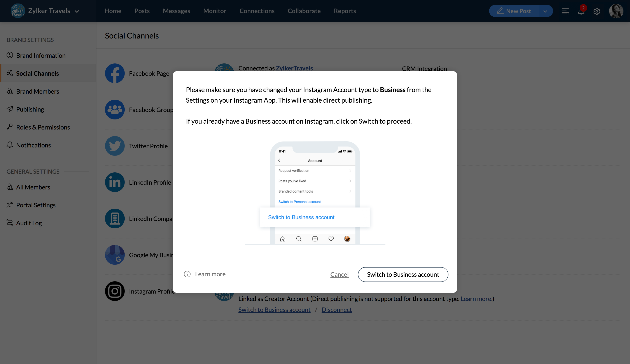Expand the Zylker Travels brand dropdown
630x364 pixels.
pos(77,11)
